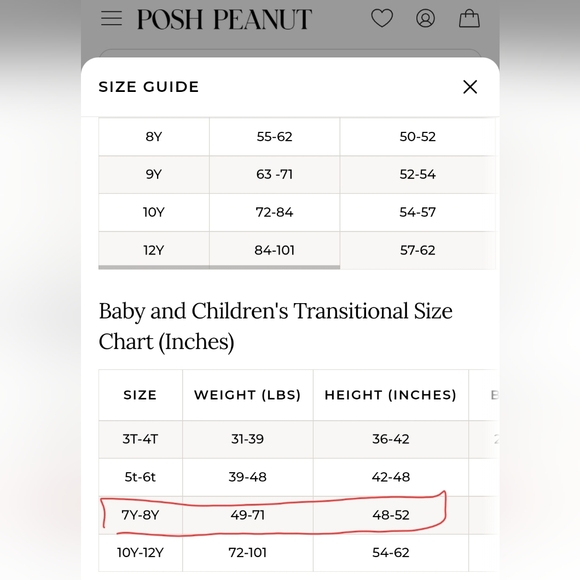Screen dimensions: 580x580
Task: Open the hamburger navigation menu
Action: (x=111, y=18)
